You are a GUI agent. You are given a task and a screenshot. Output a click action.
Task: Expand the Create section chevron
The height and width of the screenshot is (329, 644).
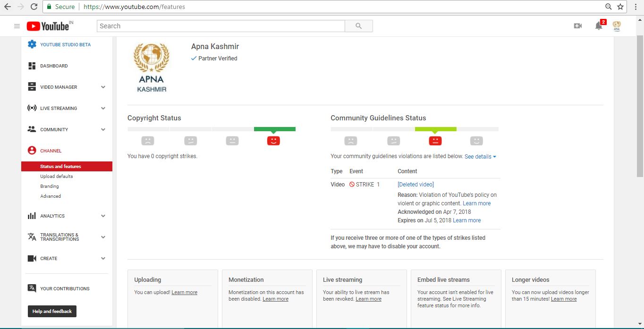tap(103, 258)
